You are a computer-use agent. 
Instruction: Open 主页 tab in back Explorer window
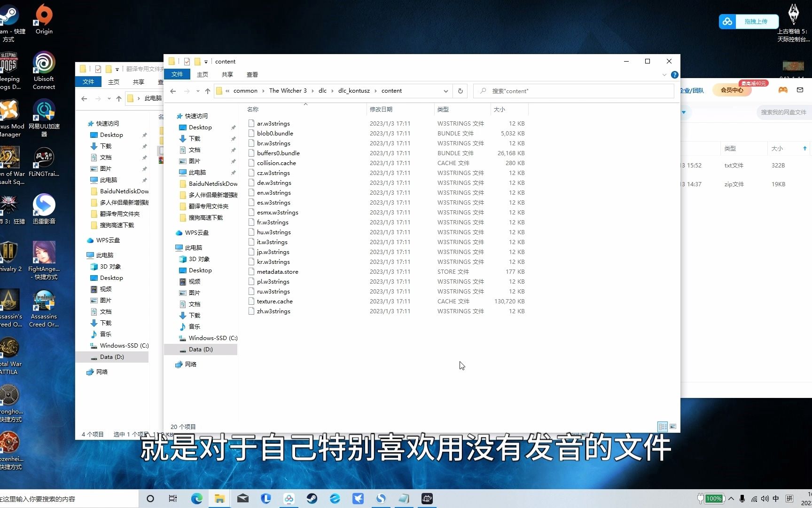click(114, 82)
